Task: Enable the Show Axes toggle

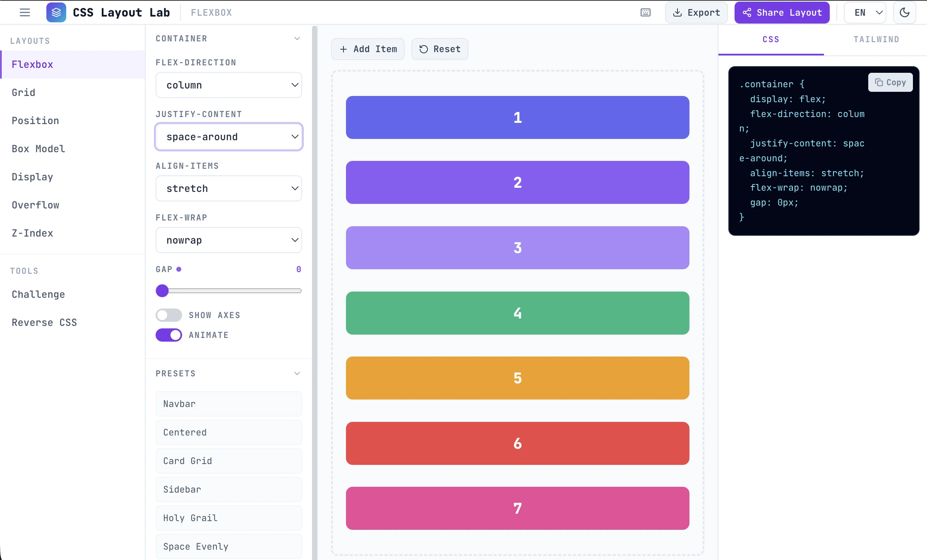Action: tap(168, 315)
